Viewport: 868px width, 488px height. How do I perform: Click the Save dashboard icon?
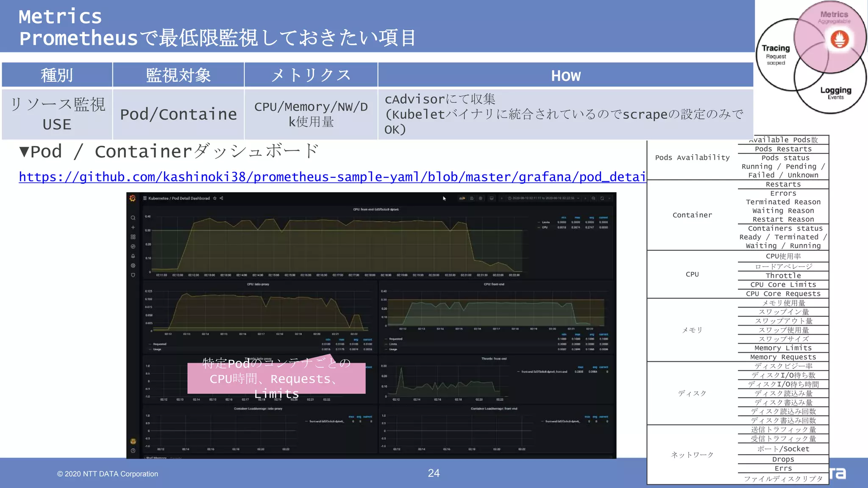472,198
